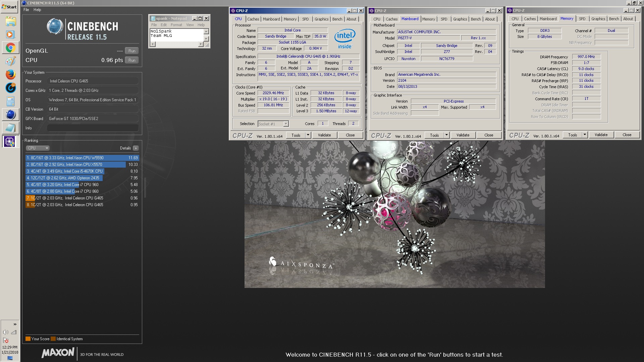644x362 pixels.
Task: Open Paint from the taskbar
Action: [10, 61]
